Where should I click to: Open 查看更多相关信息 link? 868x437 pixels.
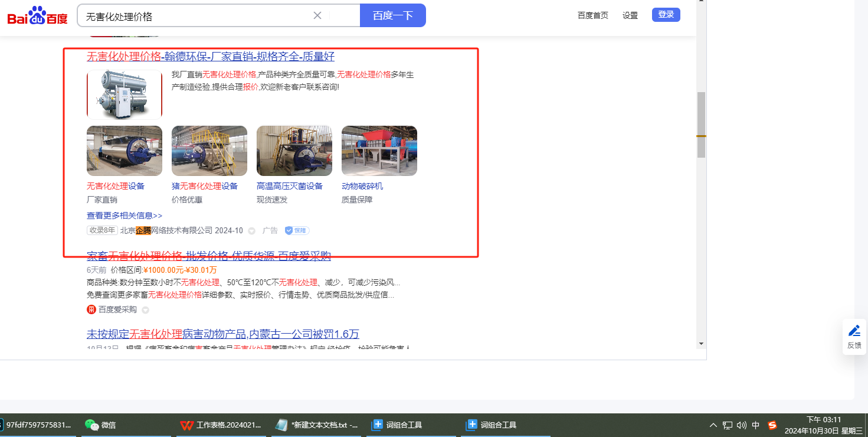coord(125,216)
